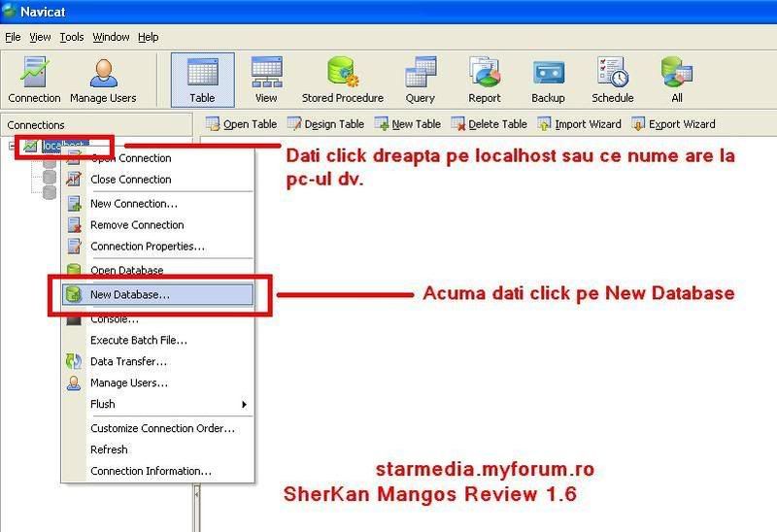Click Close Connection menu entry
Viewport: 777px width, 532px height.
pyautogui.click(x=130, y=180)
